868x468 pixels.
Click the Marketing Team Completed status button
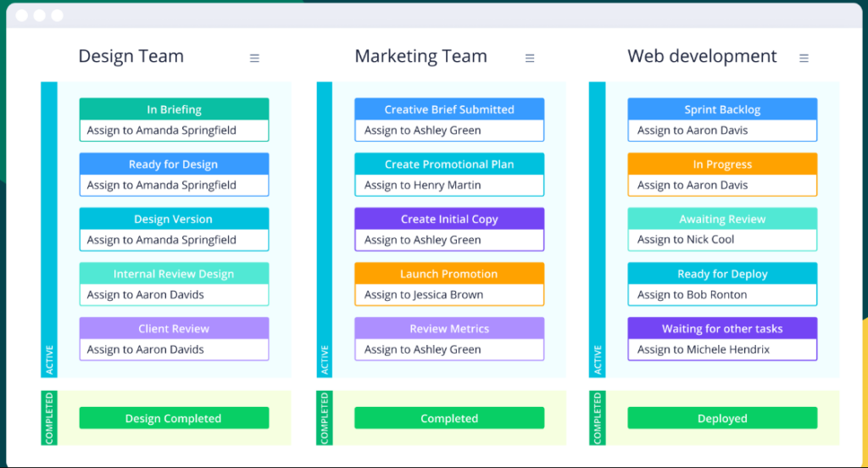[x=449, y=418]
